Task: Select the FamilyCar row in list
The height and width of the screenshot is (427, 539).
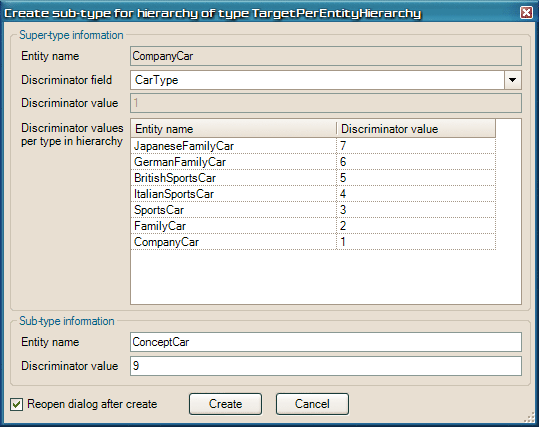Action: 313,226
